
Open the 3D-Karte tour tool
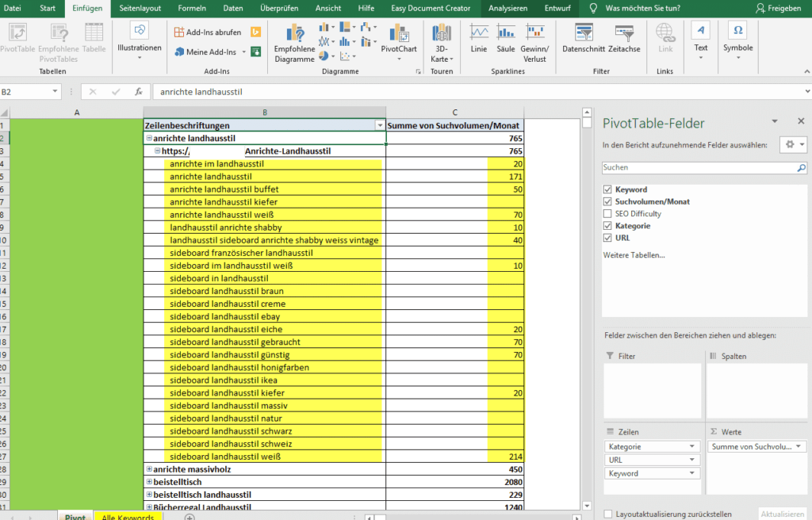coord(441,43)
